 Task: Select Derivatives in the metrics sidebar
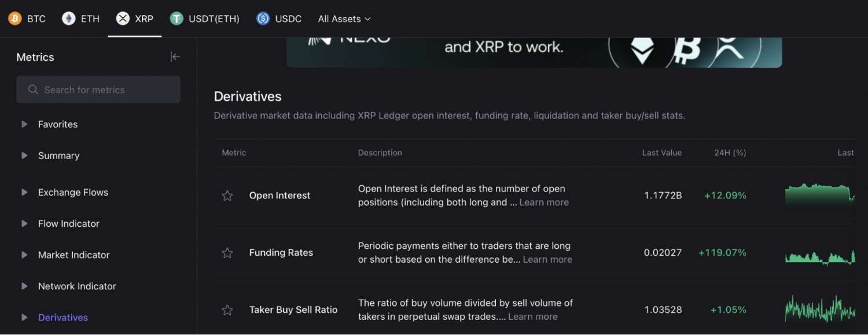63,317
